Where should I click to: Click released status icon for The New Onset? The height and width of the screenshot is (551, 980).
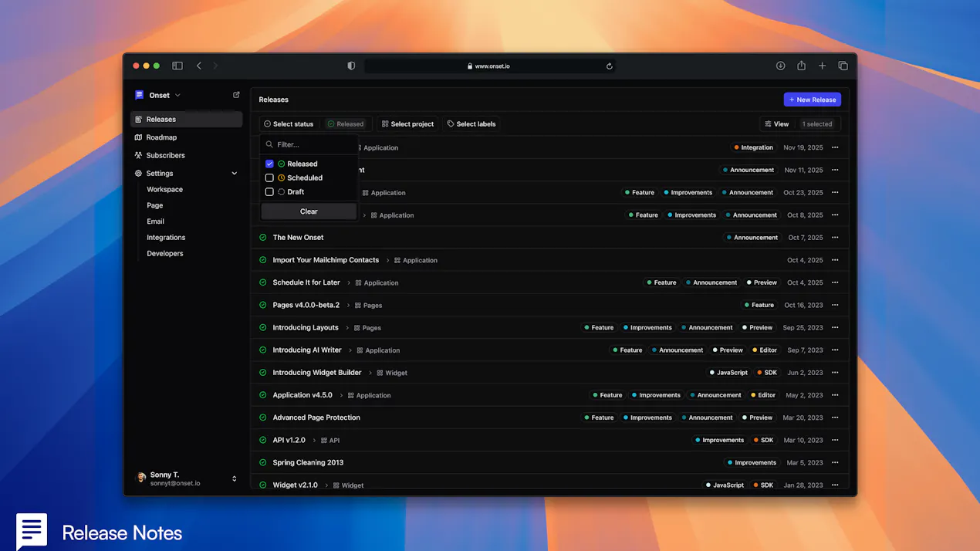[x=263, y=238]
